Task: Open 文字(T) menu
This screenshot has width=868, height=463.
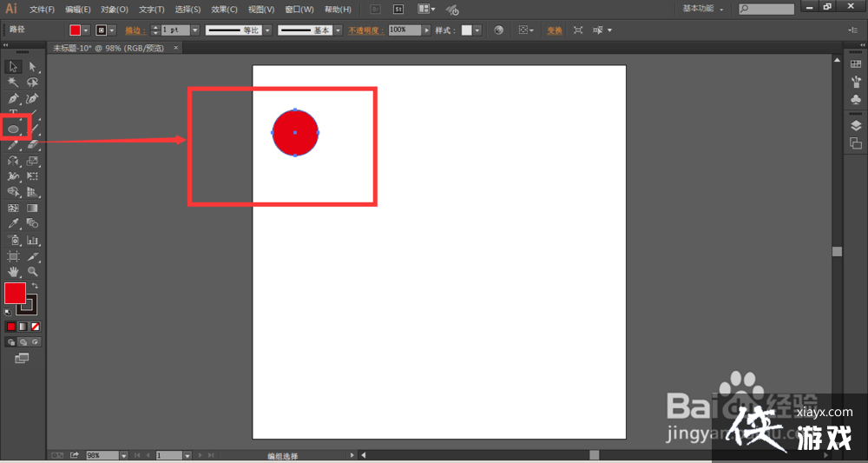Action: tap(152, 10)
